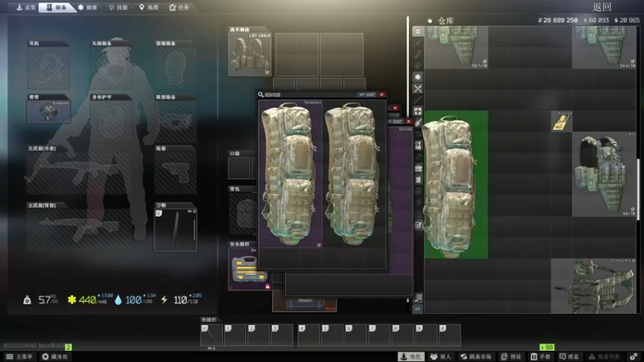
Task: Open the 商人 traders screen
Action: click(x=440, y=356)
